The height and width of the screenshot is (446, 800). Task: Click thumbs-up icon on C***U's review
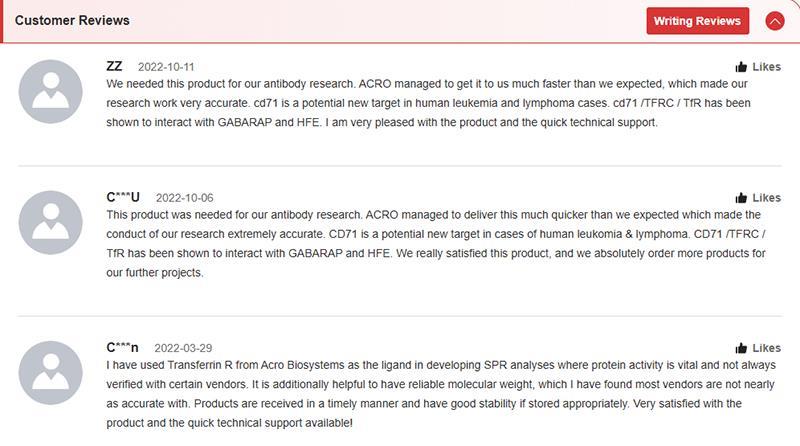point(741,198)
